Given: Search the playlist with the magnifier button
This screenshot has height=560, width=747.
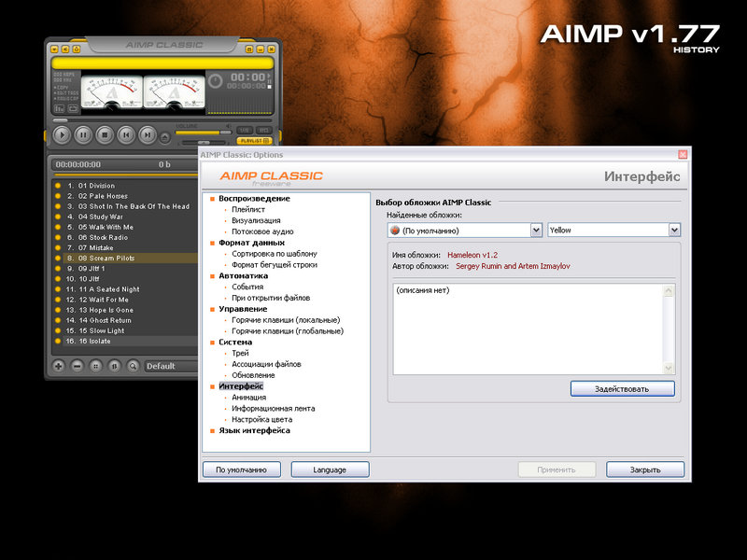Looking at the screenshot, I should (133, 366).
